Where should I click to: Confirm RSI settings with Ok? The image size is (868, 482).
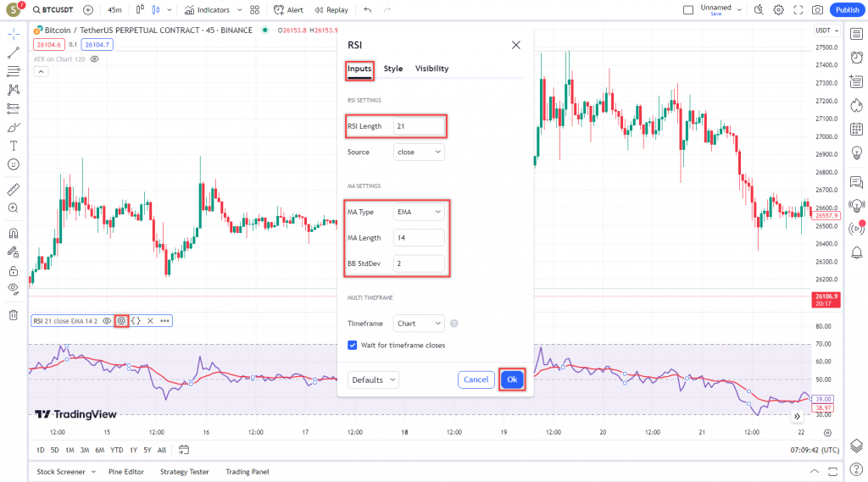512,380
